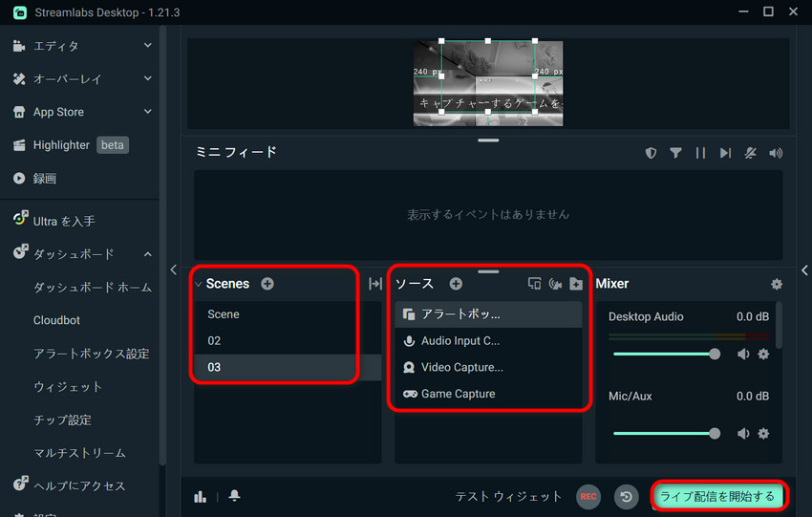Skip the current alert
Screen dimensions: 812x517
pyautogui.click(x=725, y=153)
